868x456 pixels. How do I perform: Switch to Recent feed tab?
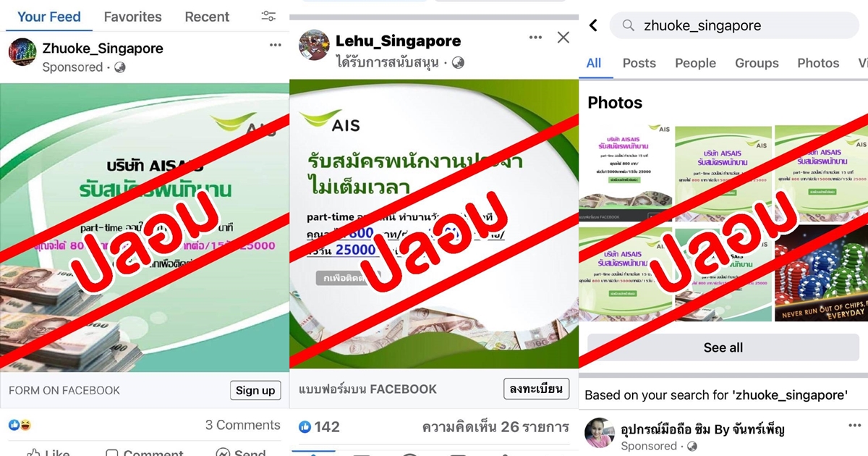pyautogui.click(x=207, y=17)
